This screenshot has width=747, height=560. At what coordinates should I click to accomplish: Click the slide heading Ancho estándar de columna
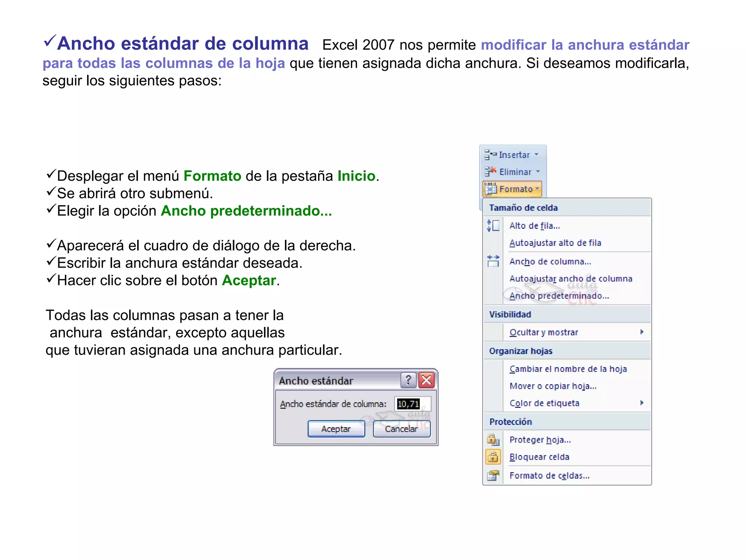183,43
